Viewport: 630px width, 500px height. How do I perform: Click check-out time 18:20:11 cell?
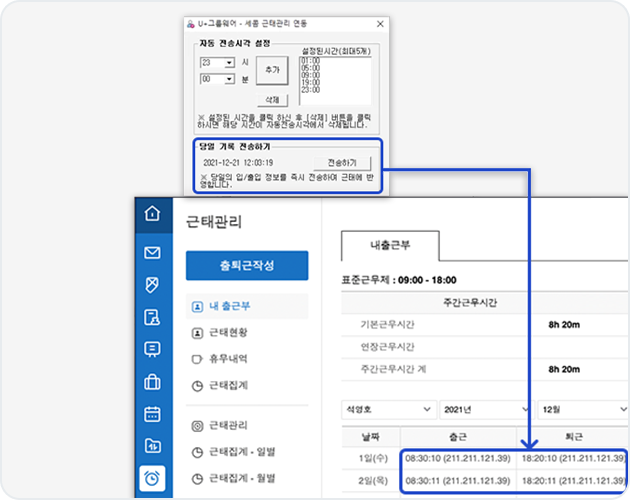click(574, 481)
